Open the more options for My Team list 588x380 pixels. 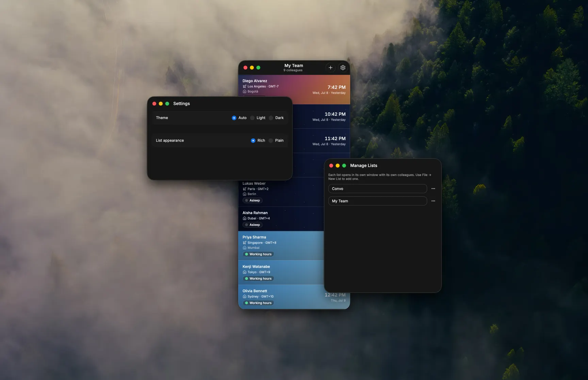[433, 201]
